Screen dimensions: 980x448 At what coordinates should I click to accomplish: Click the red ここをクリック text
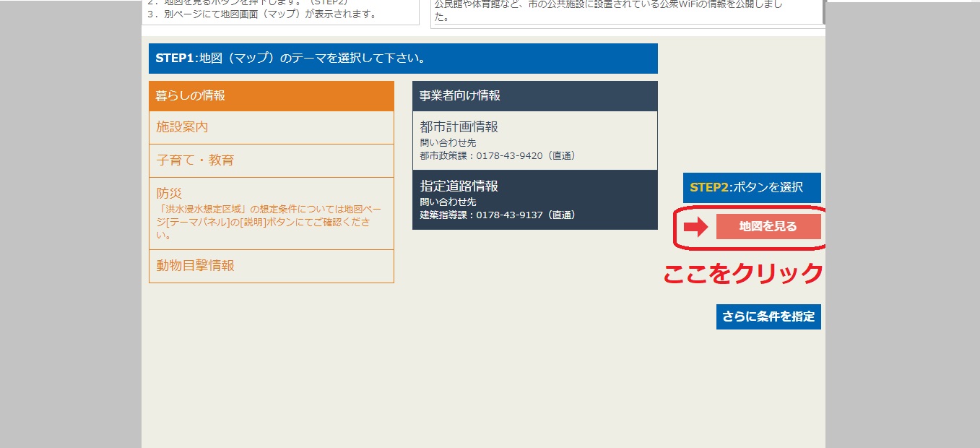coord(743,273)
